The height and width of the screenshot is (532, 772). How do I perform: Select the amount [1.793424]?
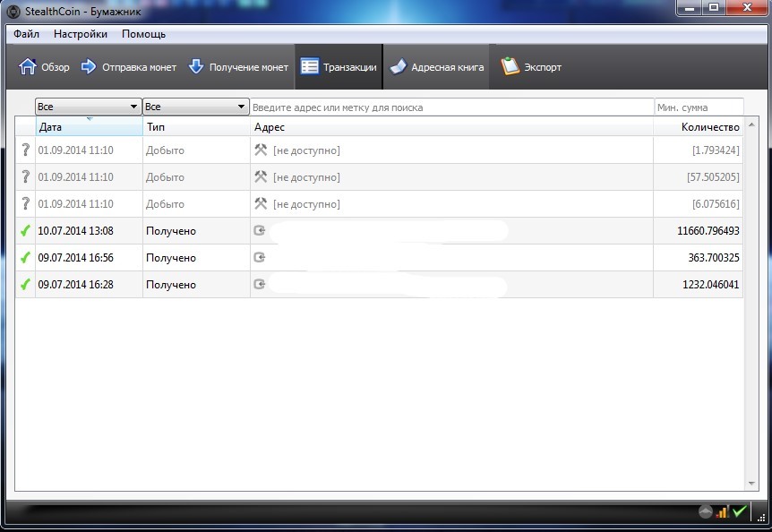point(716,150)
